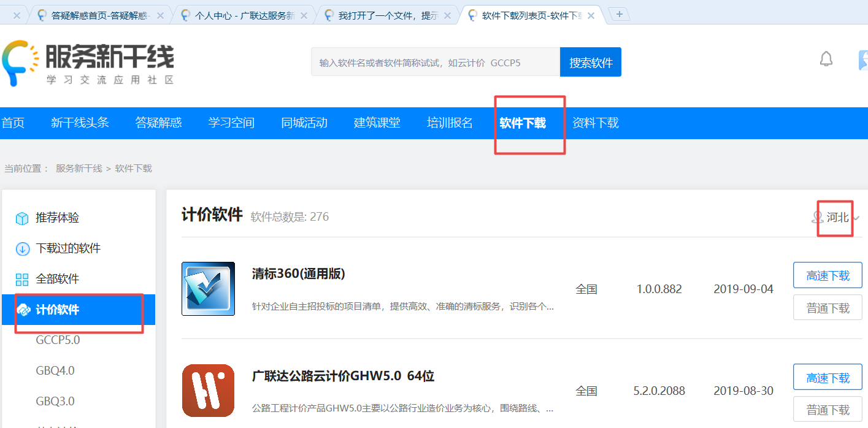Select 全部软件 in the sidebar
This screenshot has width=868, height=428.
point(58,280)
